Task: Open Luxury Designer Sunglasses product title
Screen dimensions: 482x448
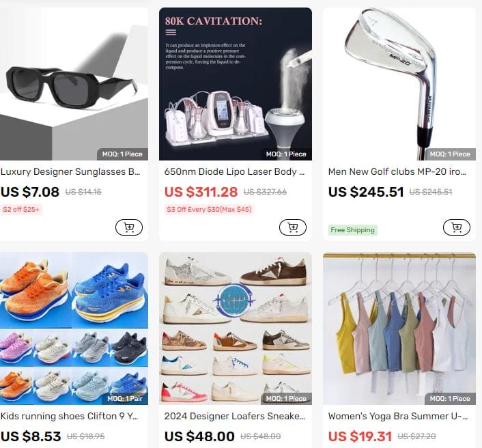Action: tap(70, 171)
